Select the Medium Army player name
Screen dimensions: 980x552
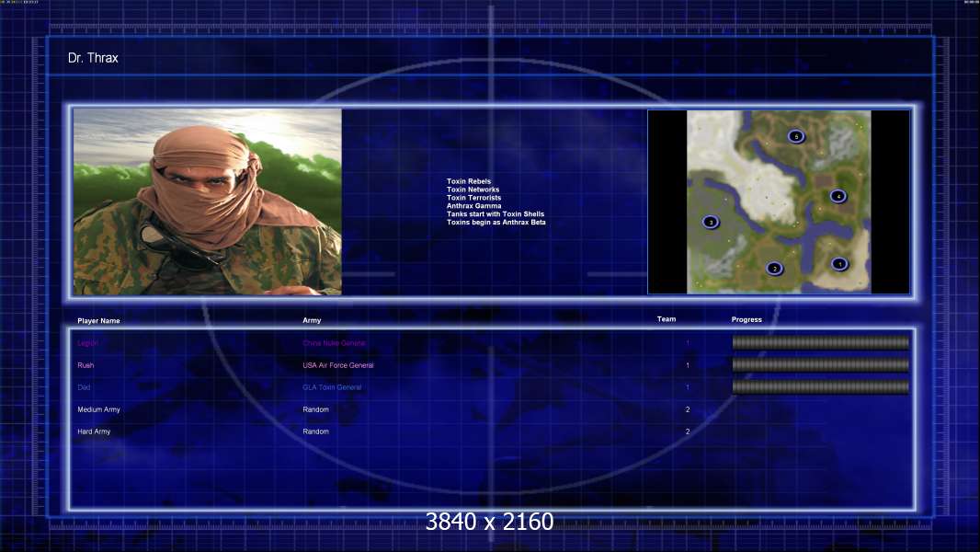[x=98, y=409]
